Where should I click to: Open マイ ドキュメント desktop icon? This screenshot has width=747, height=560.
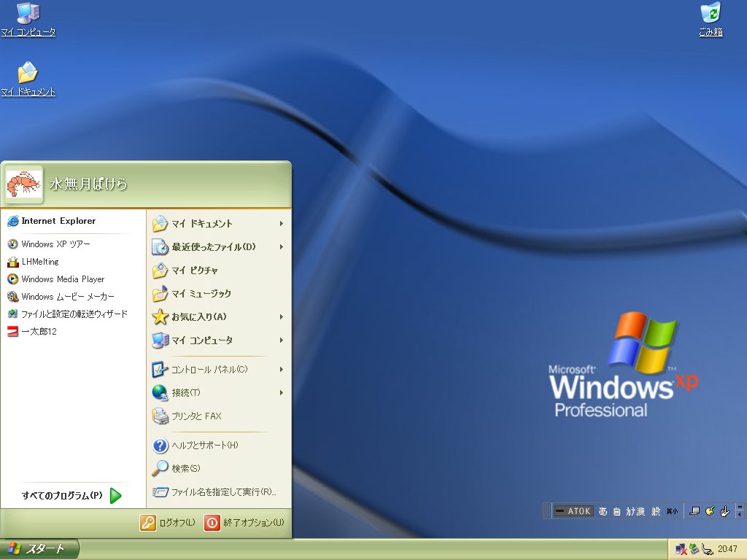[28, 79]
